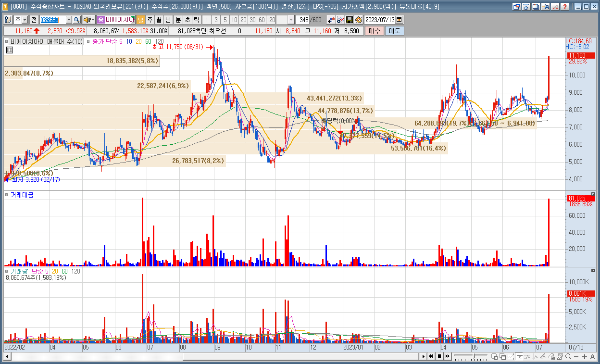Viewport: 600px width, 364px height.
Task: Save chart with floppy disk icon
Action: (349, 20)
